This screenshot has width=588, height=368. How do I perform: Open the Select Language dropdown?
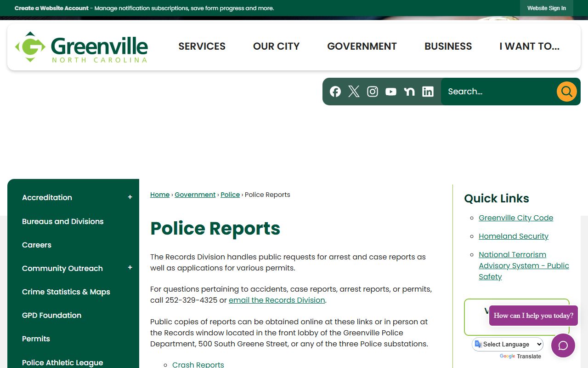pyautogui.click(x=508, y=344)
